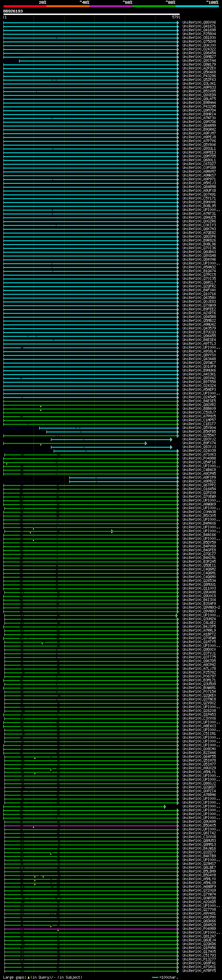
Task: Click the UniRef100_B4M4X6 label
Action: (199, 523)
